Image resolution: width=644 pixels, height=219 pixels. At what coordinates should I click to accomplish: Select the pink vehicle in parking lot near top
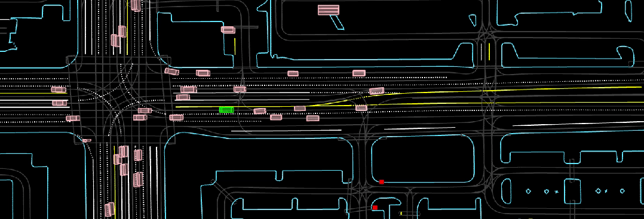tap(228, 29)
